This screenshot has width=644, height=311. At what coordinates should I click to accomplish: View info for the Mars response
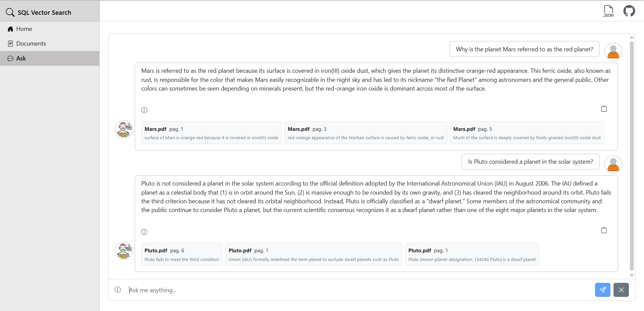[144, 110]
